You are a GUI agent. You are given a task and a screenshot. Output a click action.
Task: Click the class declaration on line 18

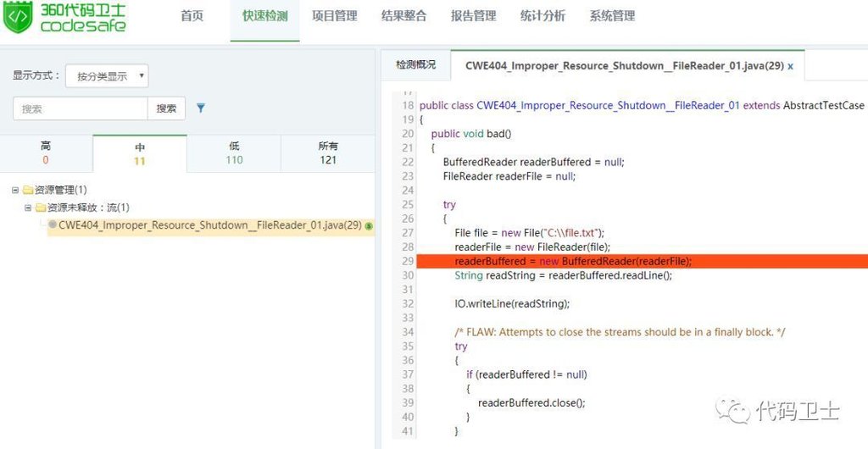pos(642,105)
